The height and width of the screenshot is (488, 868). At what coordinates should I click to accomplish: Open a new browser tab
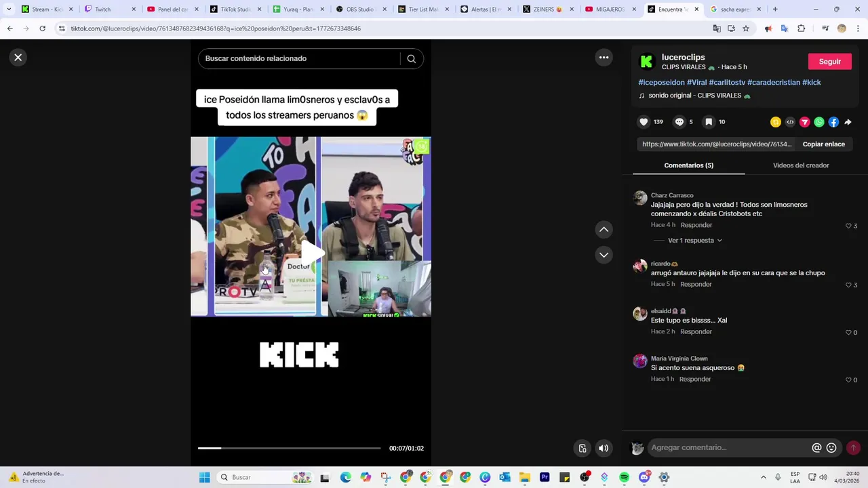[x=775, y=9]
